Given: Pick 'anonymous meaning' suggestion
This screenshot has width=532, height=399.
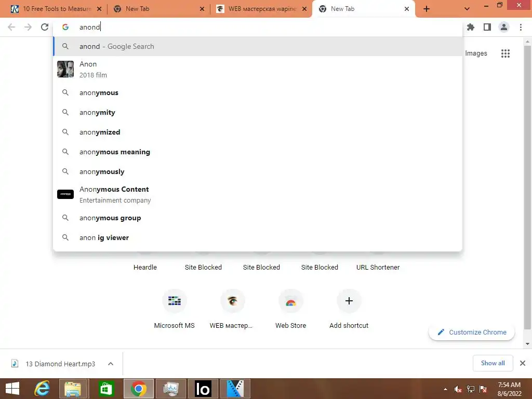Looking at the screenshot, I should (258, 152).
